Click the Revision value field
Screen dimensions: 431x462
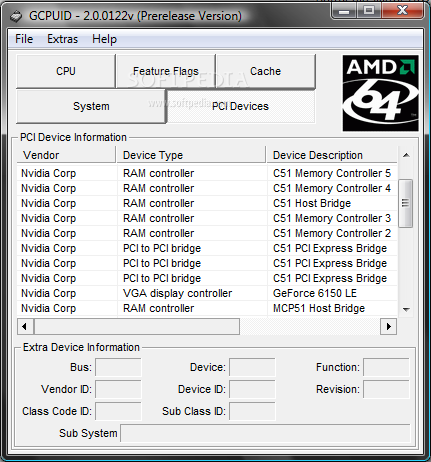pyautogui.click(x=386, y=389)
